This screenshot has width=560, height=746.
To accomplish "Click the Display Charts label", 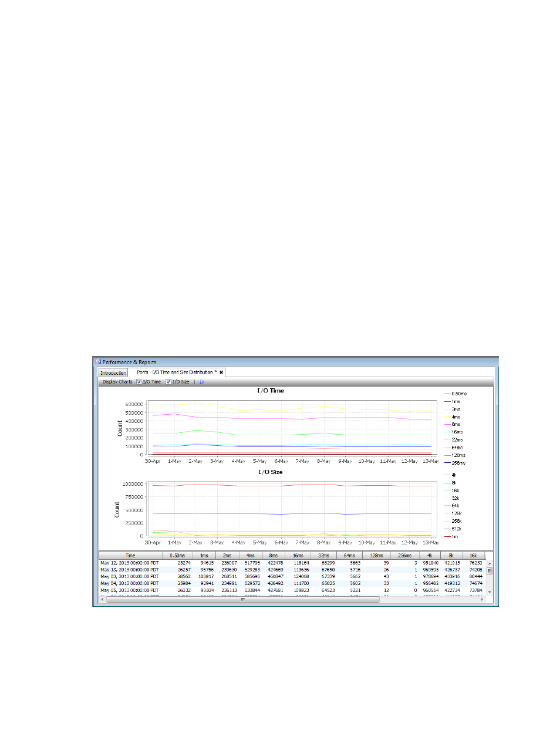I will point(117,382).
